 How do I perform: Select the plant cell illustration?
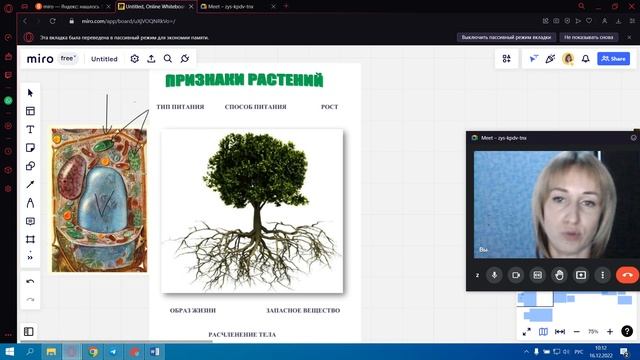[99, 200]
